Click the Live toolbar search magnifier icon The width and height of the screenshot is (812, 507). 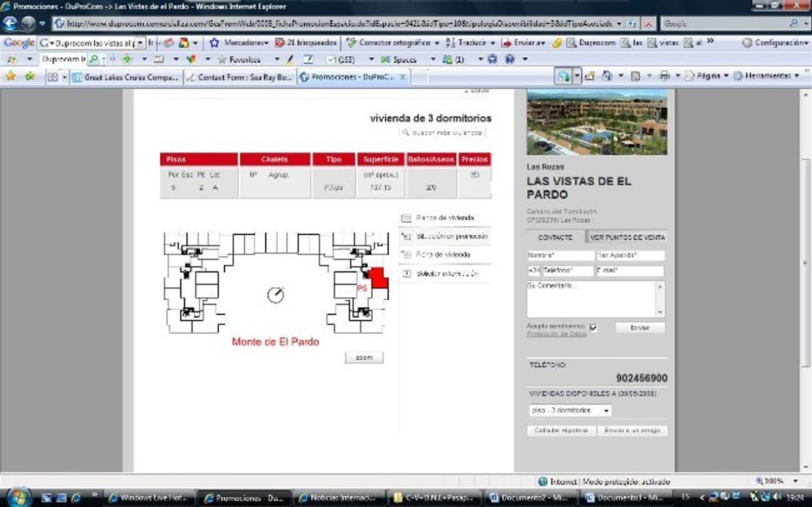tap(94, 60)
